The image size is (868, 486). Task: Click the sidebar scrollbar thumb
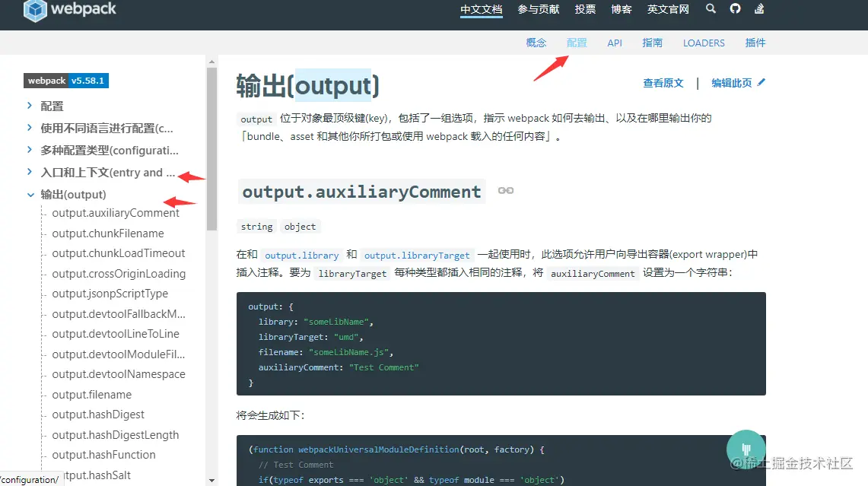(211, 148)
